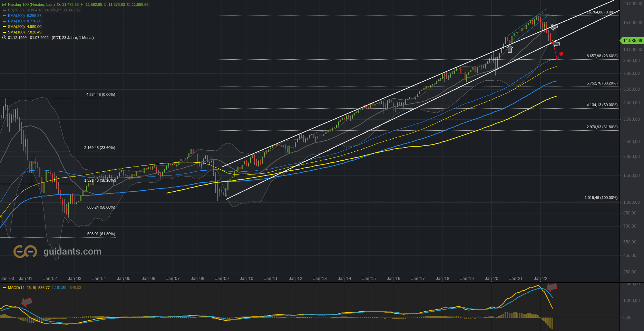This screenshot has height=331, width=644.
Task: Click Fibonacci label 2.169,45 (23.60%)
Action: coord(100,148)
